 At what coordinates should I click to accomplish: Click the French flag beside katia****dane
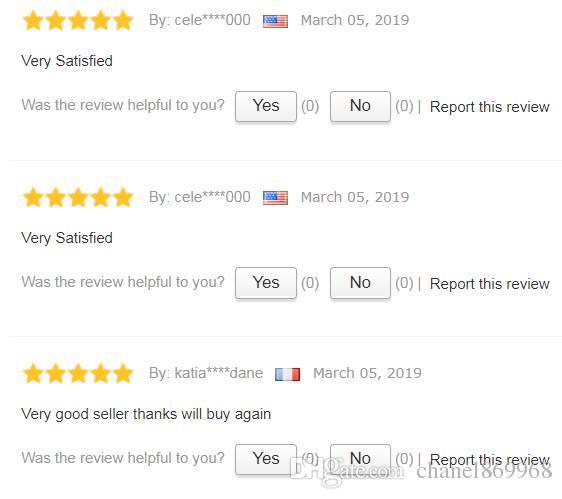(x=287, y=374)
